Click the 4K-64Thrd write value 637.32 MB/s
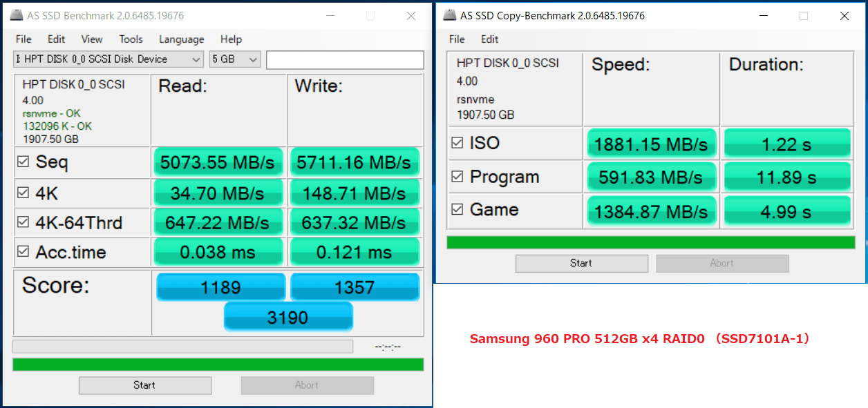This screenshot has width=868, height=408. (x=354, y=223)
